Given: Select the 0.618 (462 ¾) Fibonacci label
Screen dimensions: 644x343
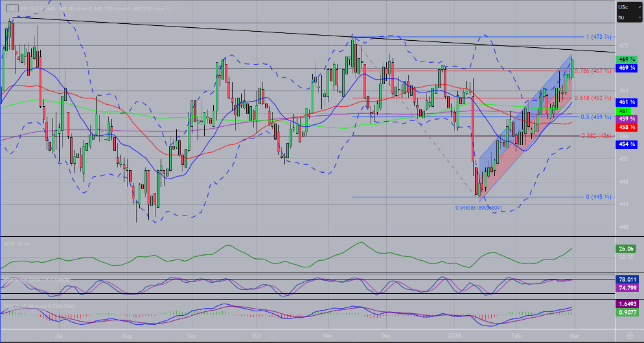Looking at the screenshot, I should [x=592, y=97].
